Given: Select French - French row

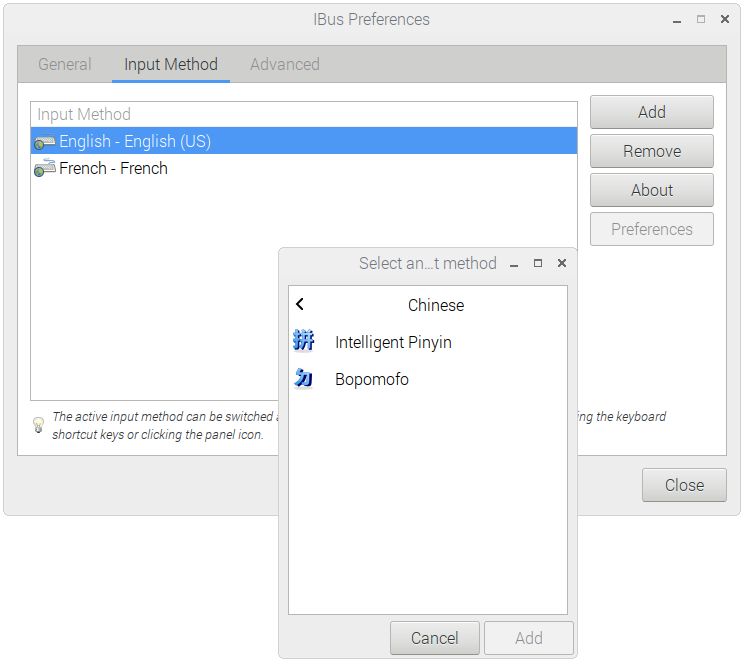Looking at the screenshot, I should tap(304, 168).
